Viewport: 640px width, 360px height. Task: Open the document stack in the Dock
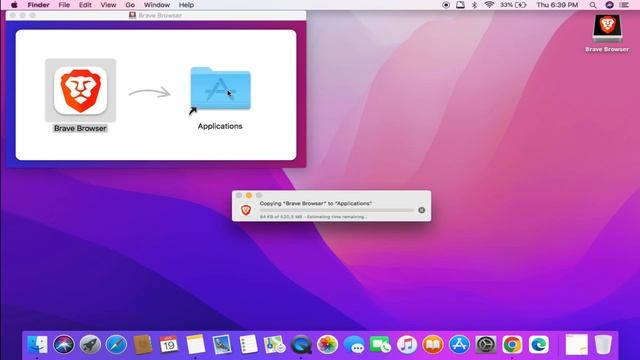tap(577, 344)
